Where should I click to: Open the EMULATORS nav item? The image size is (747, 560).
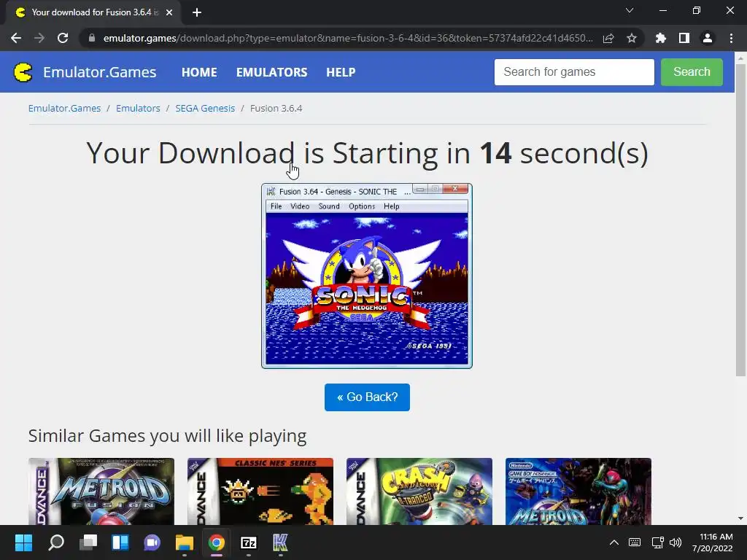coord(271,72)
